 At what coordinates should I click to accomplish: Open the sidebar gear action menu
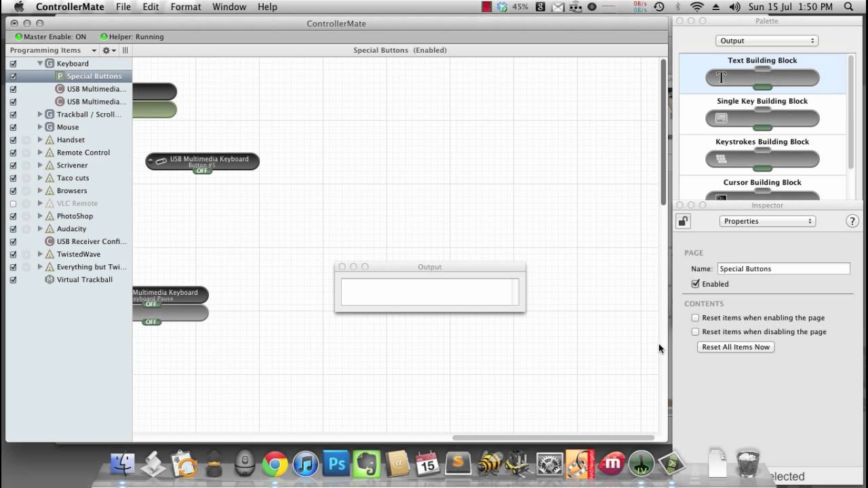click(x=108, y=50)
